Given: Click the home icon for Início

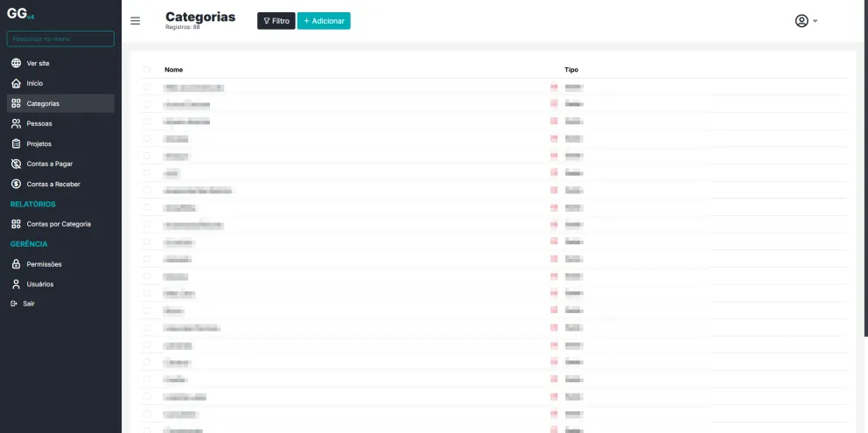Looking at the screenshot, I should coord(16,83).
